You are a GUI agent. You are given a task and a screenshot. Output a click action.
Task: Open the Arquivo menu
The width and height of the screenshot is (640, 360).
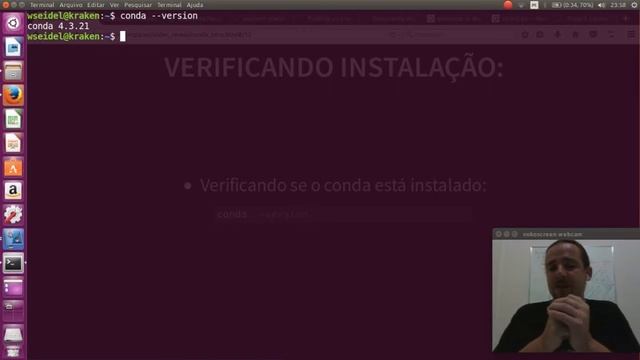[71, 5]
